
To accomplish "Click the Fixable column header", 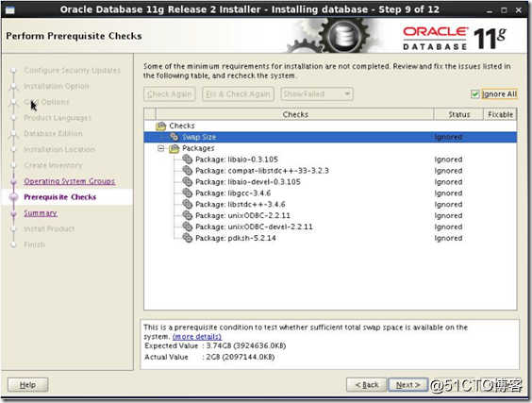I will [x=500, y=114].
